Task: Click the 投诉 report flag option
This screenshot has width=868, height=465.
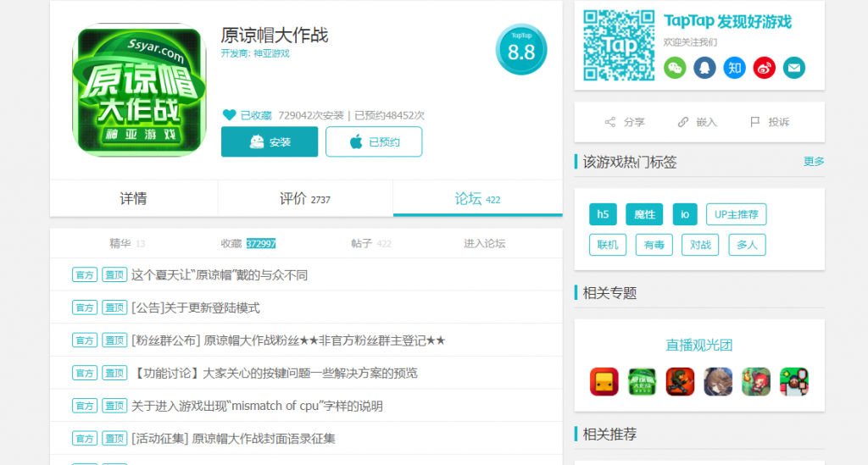Action: click(x=770, y=122)
